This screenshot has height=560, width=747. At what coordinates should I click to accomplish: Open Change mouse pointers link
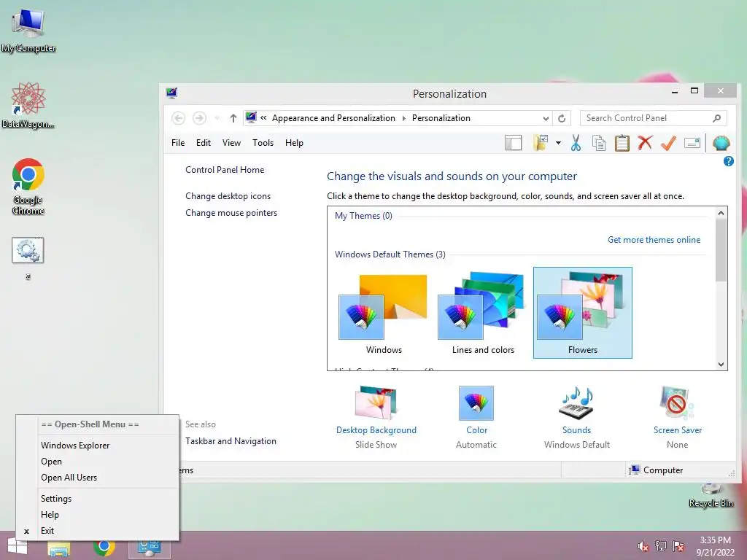pos(231,213)
